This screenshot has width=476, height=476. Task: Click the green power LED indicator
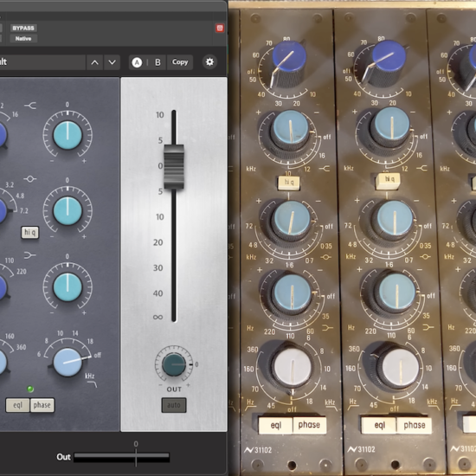(x=30, y=389)
